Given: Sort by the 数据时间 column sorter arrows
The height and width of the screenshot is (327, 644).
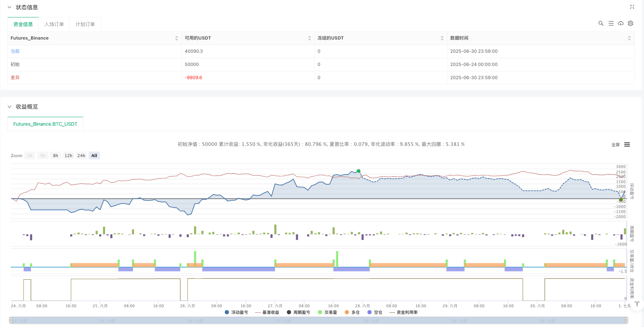Looking at the screenshot, I should click(629, 38).
